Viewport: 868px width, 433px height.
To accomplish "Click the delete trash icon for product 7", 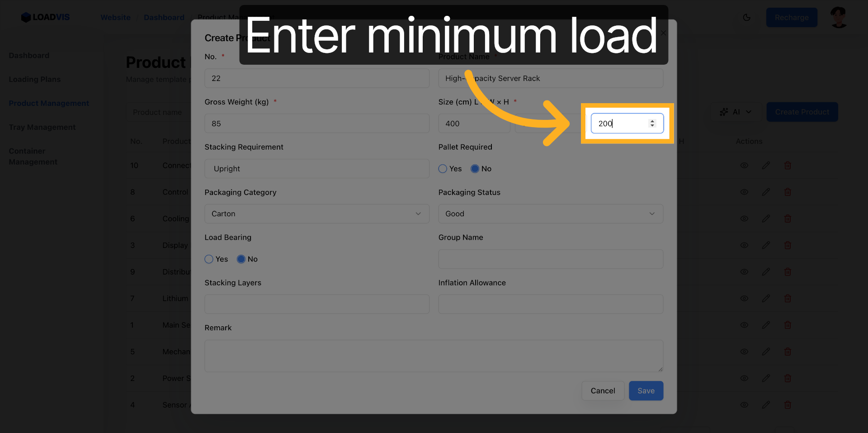I will coord(788,299).
